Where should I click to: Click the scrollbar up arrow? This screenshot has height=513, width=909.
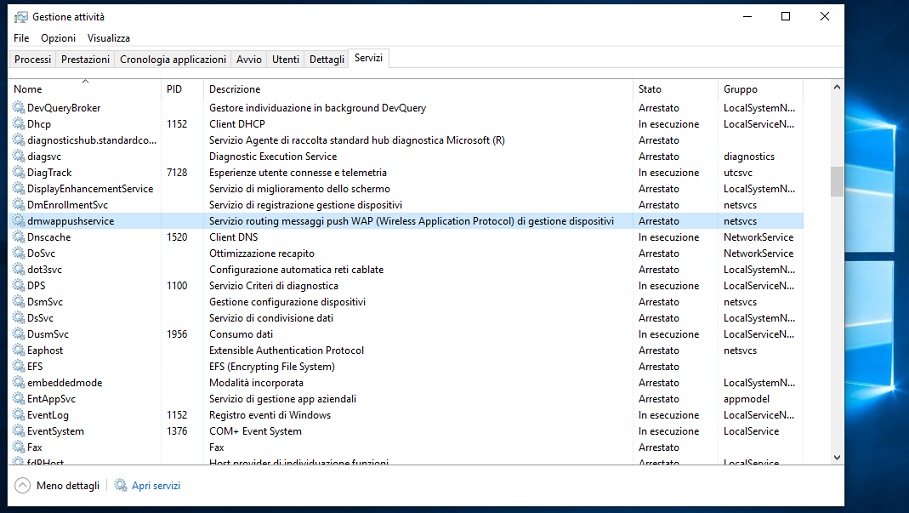837,88
